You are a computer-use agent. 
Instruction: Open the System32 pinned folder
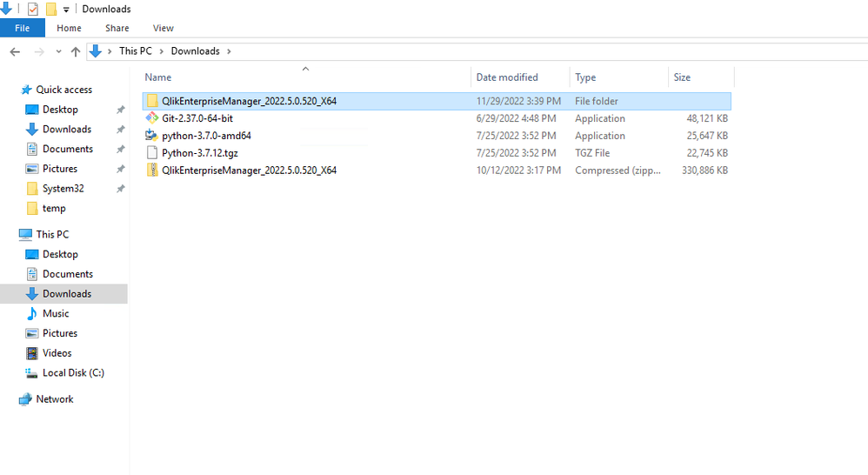pos(63,189)
